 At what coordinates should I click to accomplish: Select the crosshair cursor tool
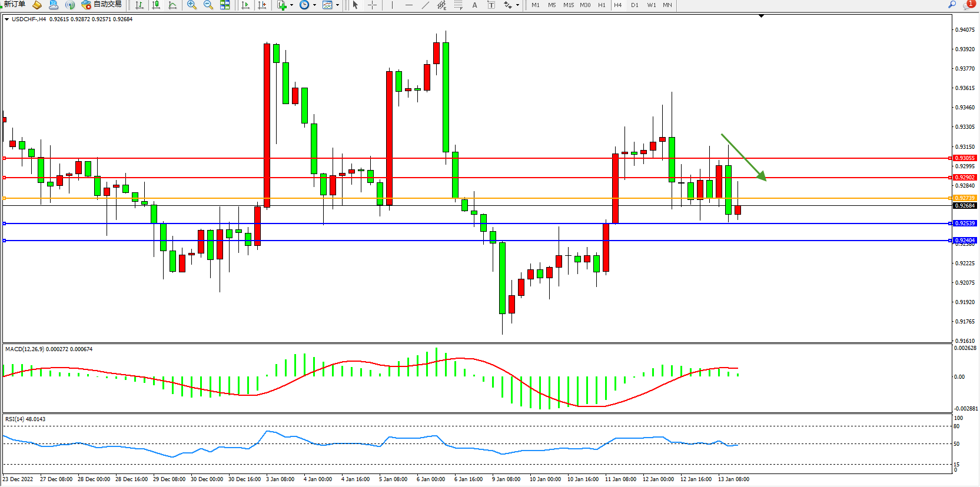pos(372,5)
